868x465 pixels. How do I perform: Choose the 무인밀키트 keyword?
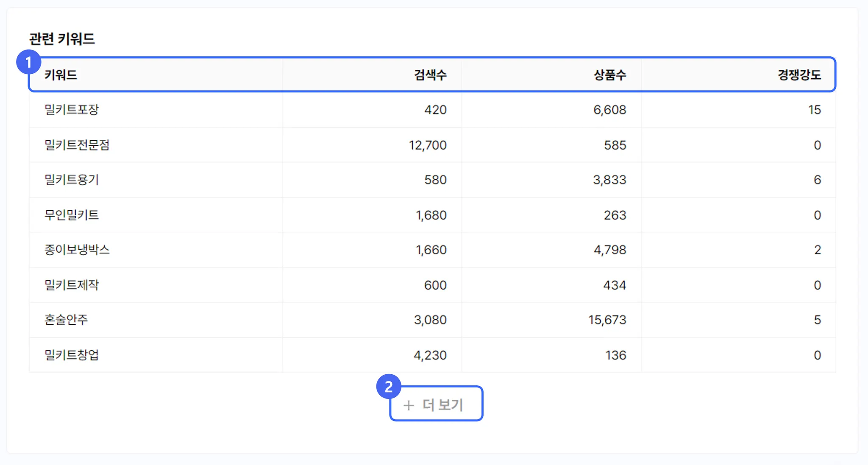(x=72, y=215)
